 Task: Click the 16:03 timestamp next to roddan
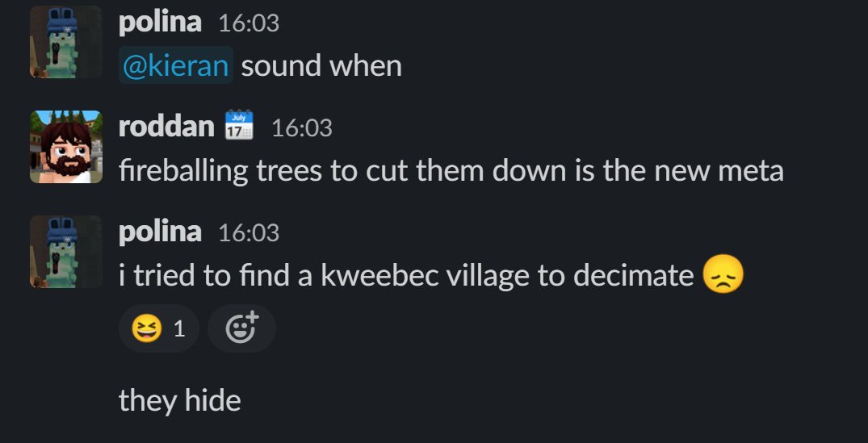pyautogui.click(x=302, y=128)
